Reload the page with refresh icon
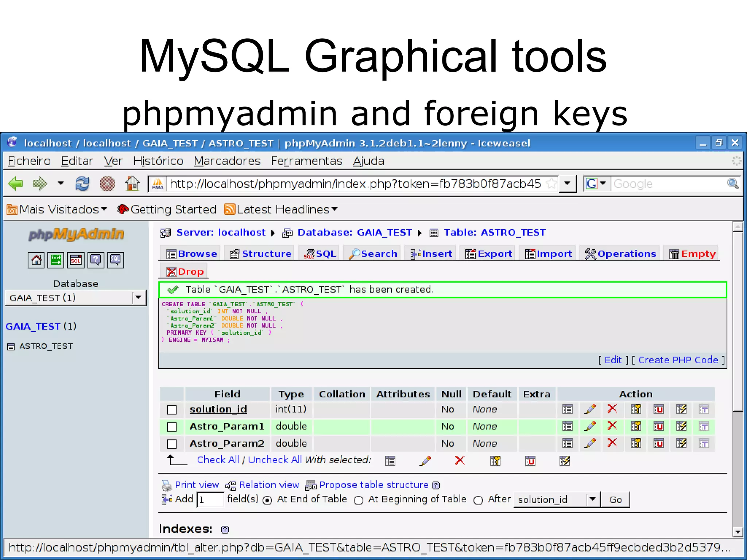747x560 pixels. pos(82,184)
